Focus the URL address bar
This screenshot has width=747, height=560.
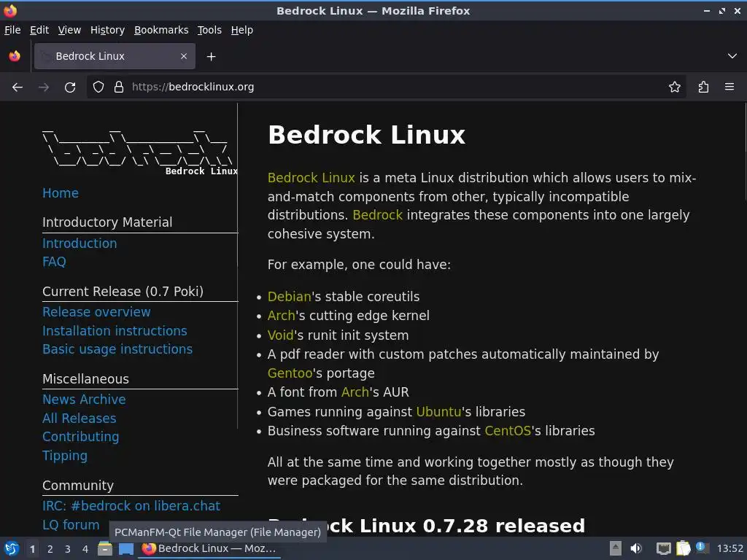[386, 87]
